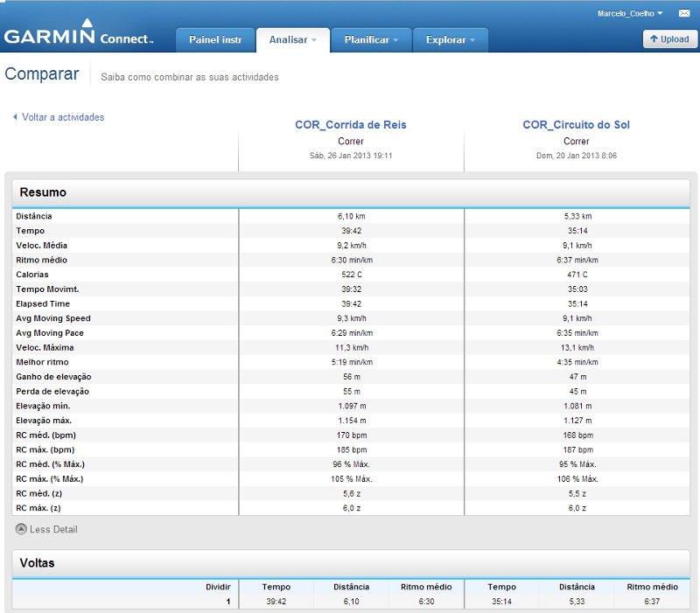Click the Less Detail arrow icon
700x613 pixels.
pyautogui.click(x=21, y=529)
